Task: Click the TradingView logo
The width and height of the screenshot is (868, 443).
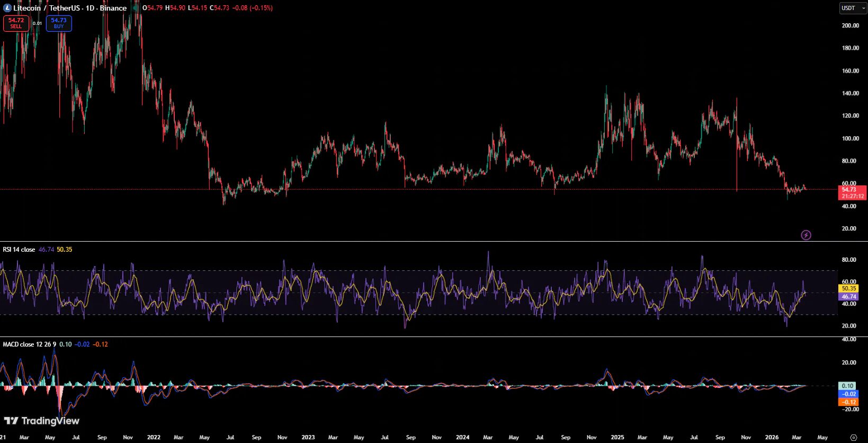Action: [42, 421]
